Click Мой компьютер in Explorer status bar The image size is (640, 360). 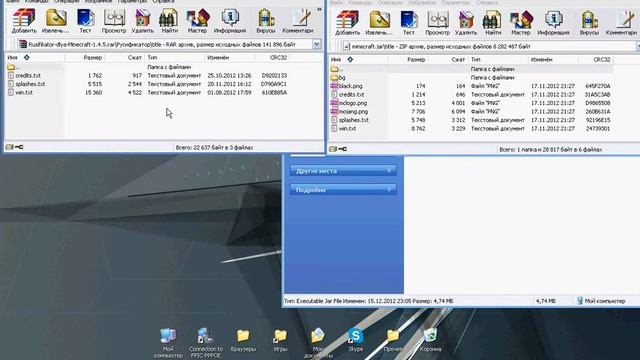(600, 301)
